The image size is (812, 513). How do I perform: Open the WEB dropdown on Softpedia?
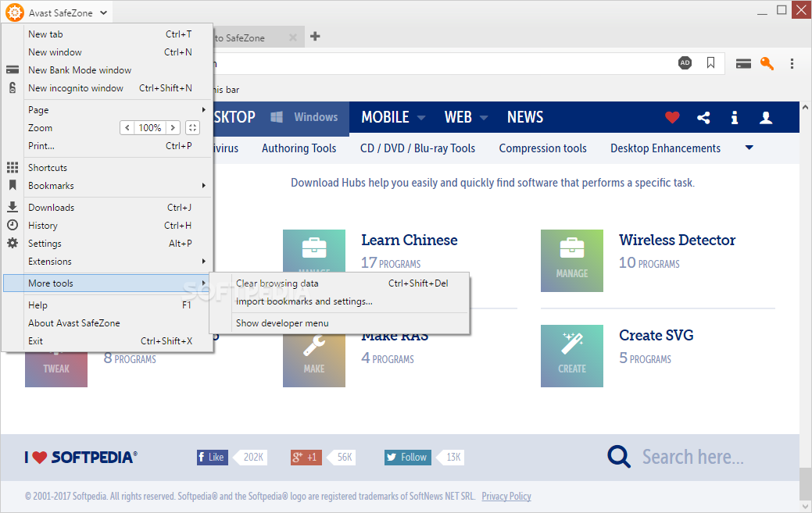coord(466,117)
